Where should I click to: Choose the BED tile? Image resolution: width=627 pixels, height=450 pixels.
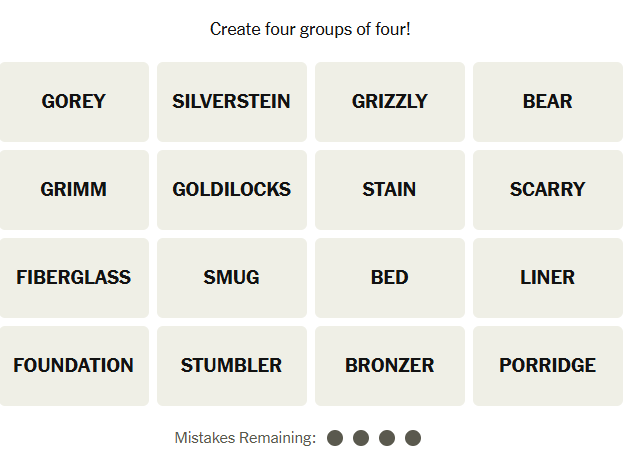click(389, 278)
